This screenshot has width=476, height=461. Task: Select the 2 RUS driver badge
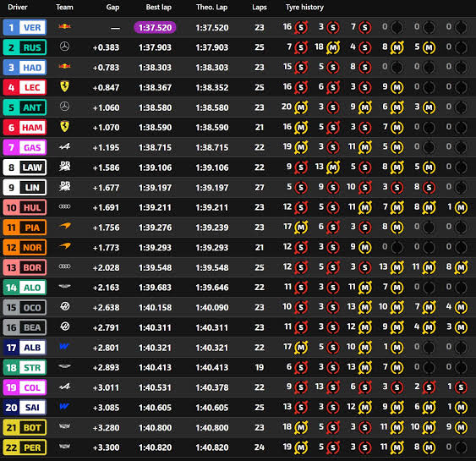(x=25, y=47)
